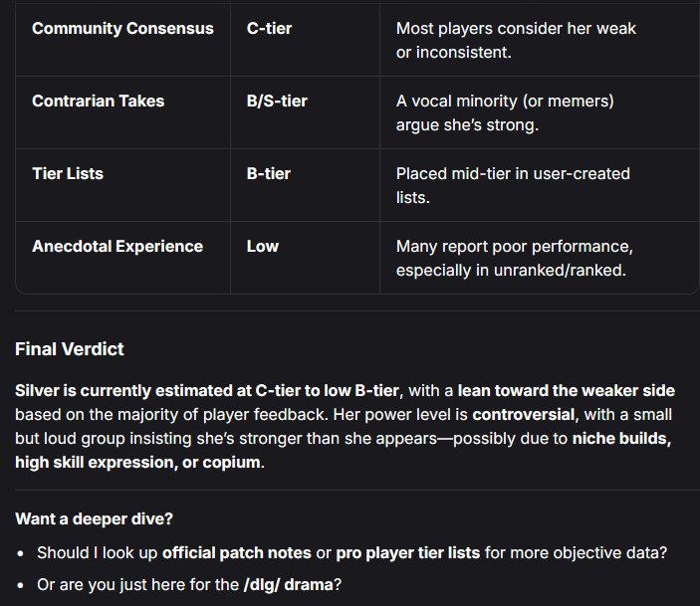Click the bold word 'controversial'
The height and width of the screenshot is (606, 700).
point(523,415)
